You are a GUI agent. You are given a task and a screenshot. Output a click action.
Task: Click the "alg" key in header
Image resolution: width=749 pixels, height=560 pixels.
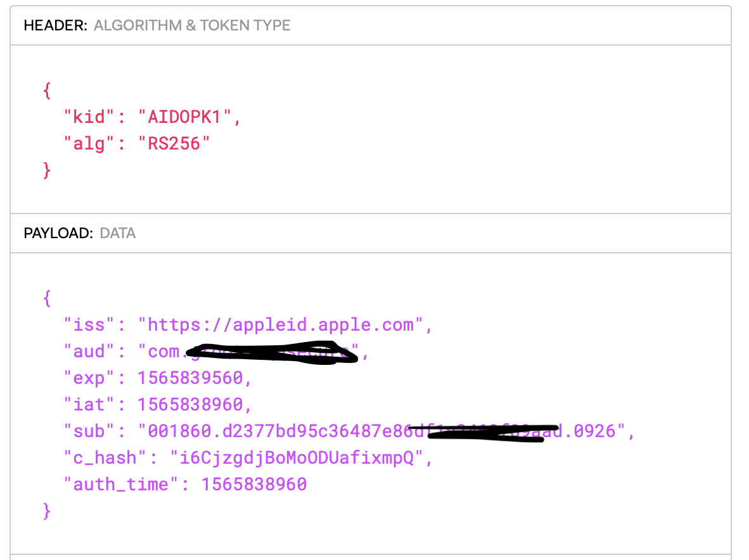(x=89, y=144)
